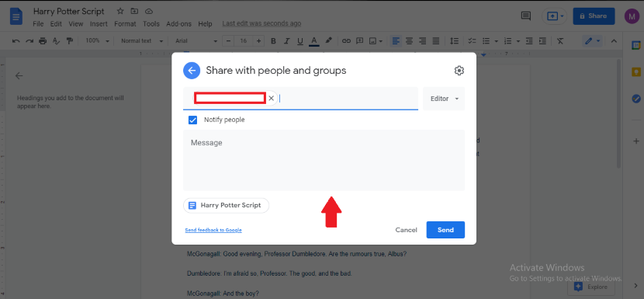
Task: Decrease font size with minus button
Action: pos(228,40)
